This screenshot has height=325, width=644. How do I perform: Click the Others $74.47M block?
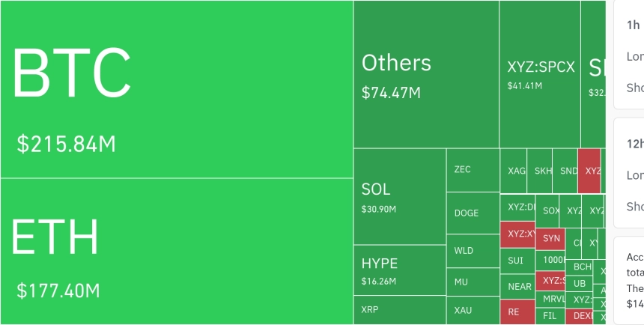(426, 74)
